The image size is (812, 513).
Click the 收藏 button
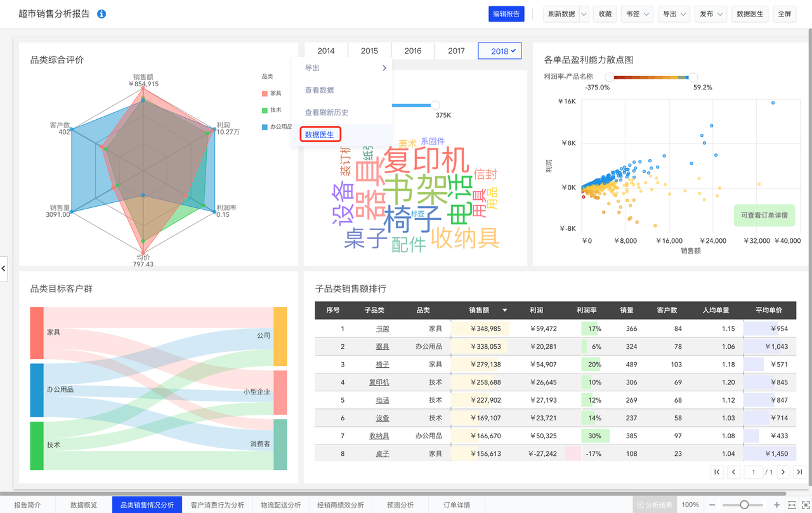(x=605, y=14)
